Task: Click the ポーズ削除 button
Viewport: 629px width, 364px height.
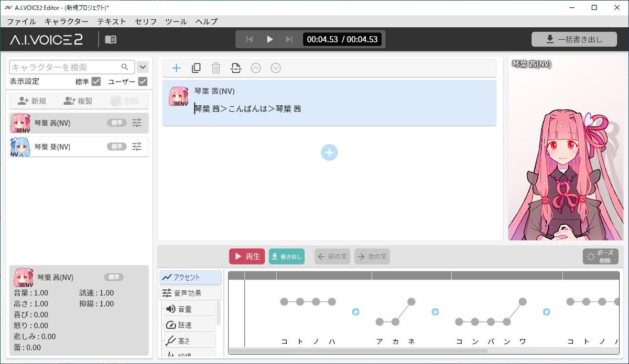Action: click(x=601, y=256)
